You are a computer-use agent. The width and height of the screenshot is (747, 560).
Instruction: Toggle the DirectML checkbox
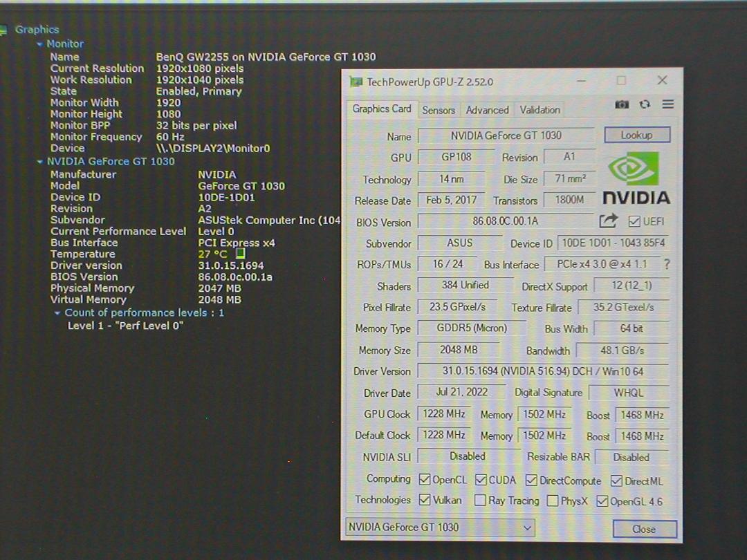click(616, 481)
